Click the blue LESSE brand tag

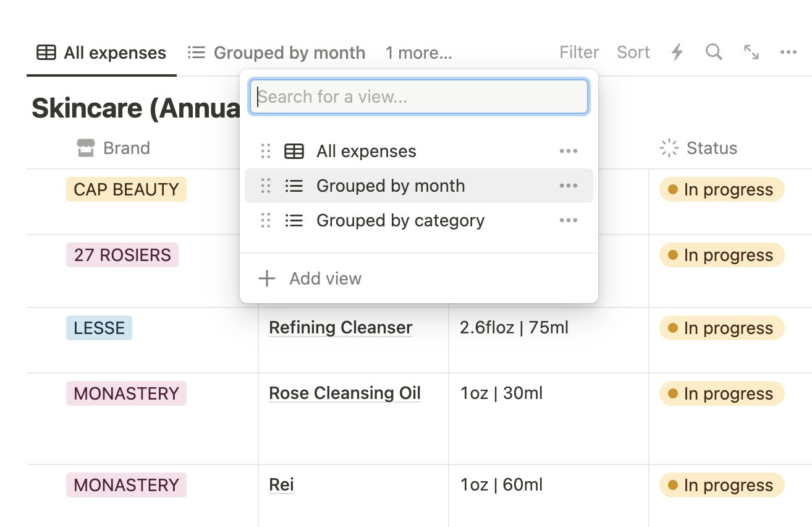[99, 328]
